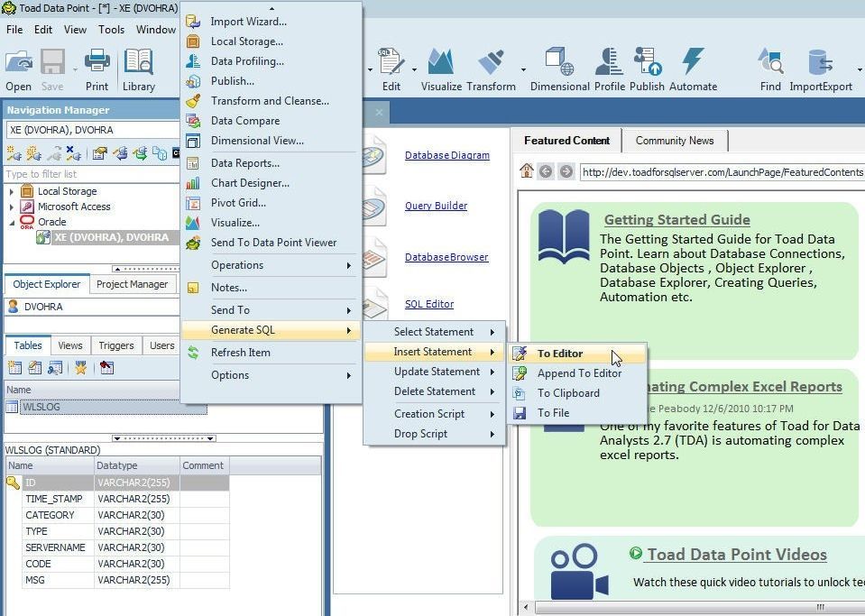Click the Refresh Item green arrows icon

coord(193,353)
